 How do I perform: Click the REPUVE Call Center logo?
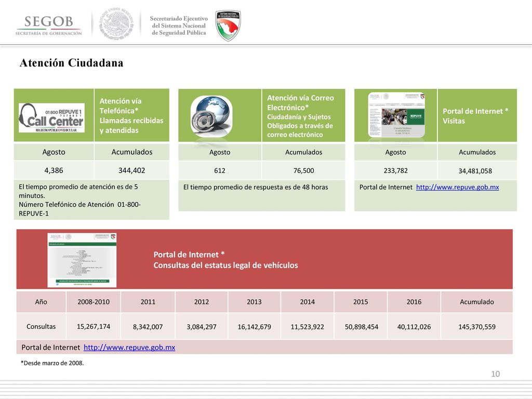(51, 118)
